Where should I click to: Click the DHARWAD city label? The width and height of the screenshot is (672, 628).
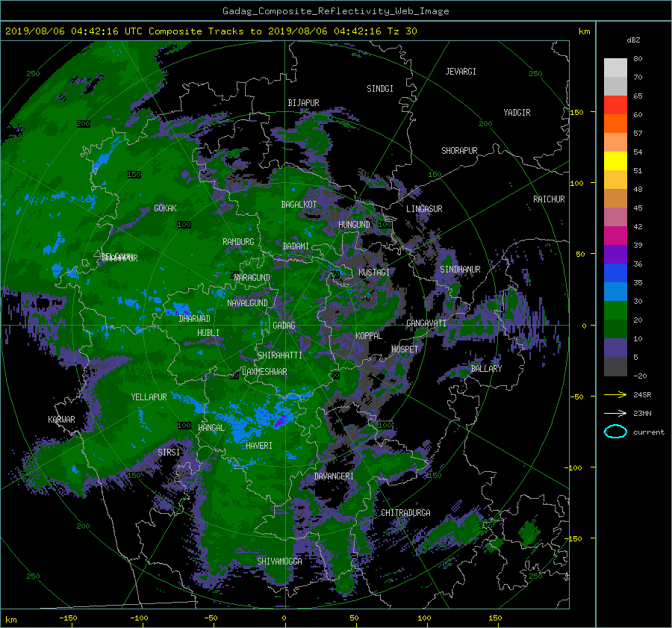click(x=195, y=319)
